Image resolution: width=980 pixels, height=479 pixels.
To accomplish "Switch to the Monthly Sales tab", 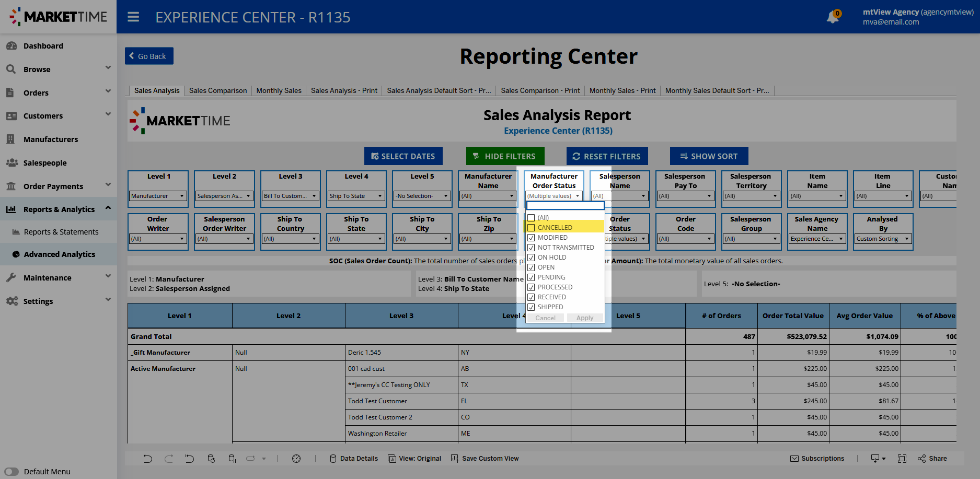I will click(279, 90).
